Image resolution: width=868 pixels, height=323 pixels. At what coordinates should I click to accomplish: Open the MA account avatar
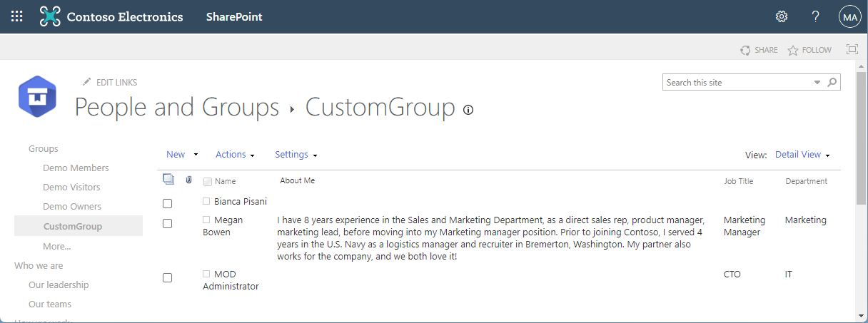850,16
